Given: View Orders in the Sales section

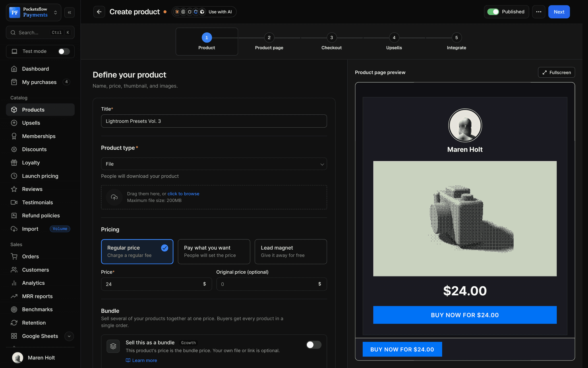Looking at the screenshot, I should coord(40,256).
